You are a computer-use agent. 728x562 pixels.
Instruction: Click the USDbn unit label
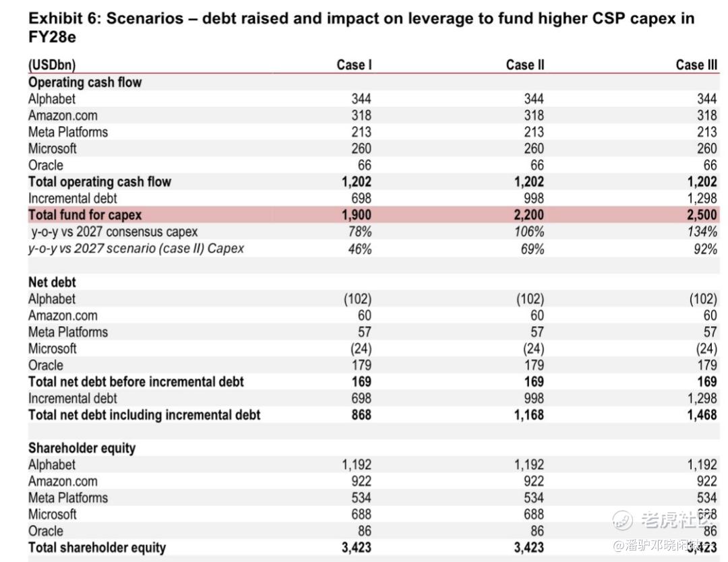click(52, 65)
